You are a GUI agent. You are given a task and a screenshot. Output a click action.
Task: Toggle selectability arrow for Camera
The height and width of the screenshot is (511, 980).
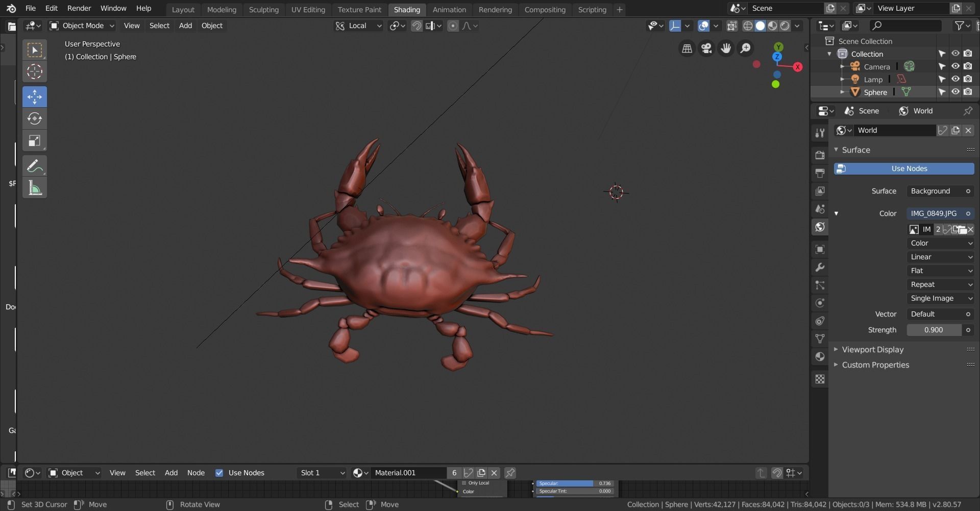coord(942,66)
